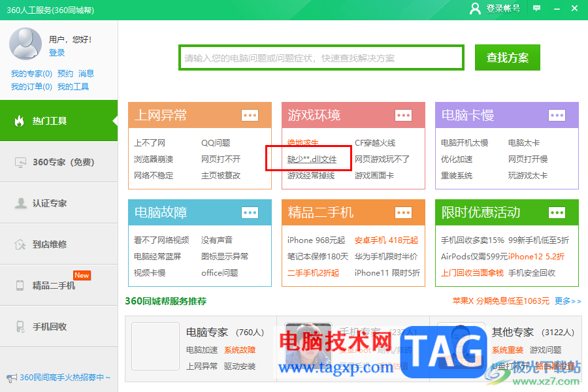Image resolution: width=588 pixels, height=392 pixels.
Task: Focus the computer problem search field
Action: click(x=321, y=57)
